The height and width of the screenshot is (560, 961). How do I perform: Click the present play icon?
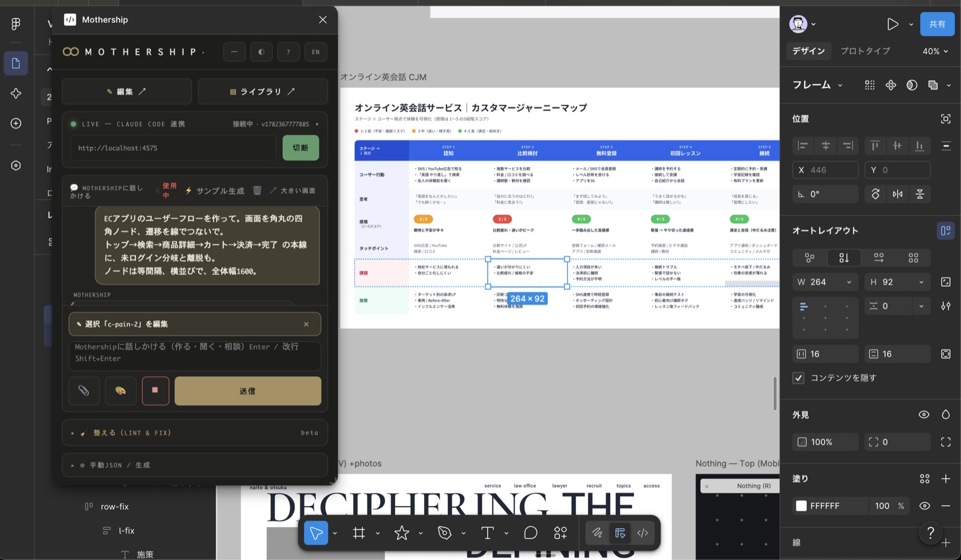893,24
